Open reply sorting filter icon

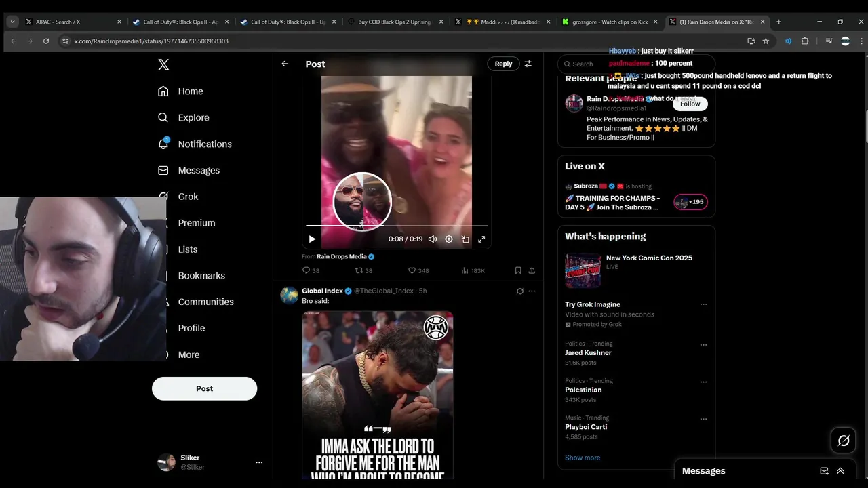[x=528, y=64]
